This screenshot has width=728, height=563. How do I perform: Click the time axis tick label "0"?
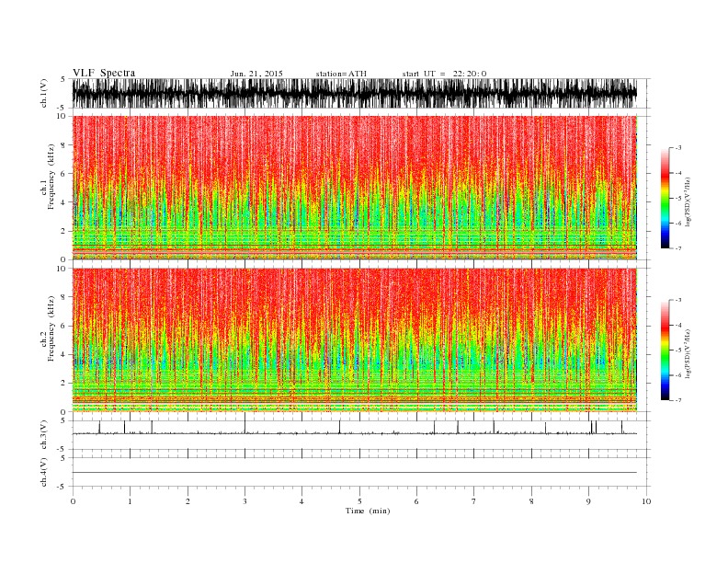point(73,501)
